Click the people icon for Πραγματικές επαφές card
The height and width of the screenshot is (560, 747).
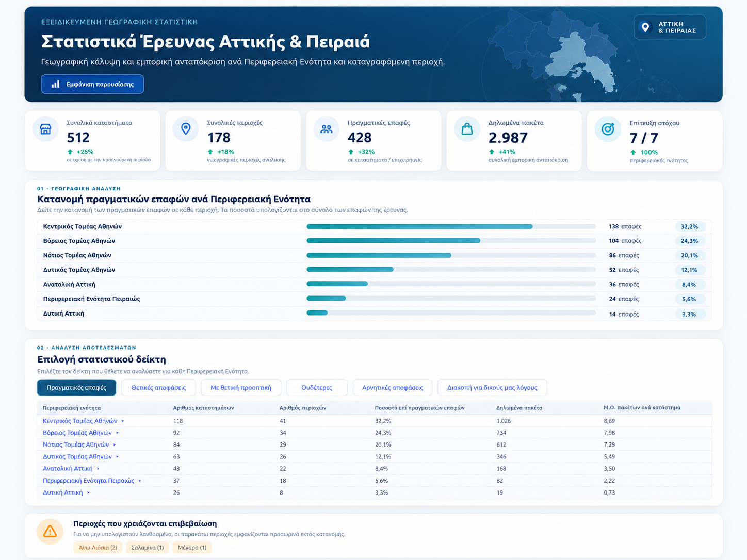[x=327, y=129]
